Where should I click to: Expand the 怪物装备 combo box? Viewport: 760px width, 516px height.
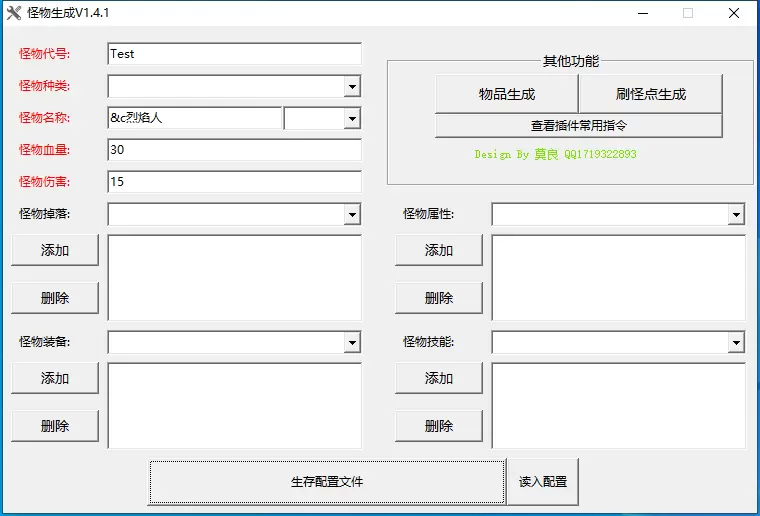pyautogui.click(x=352, y=343)
